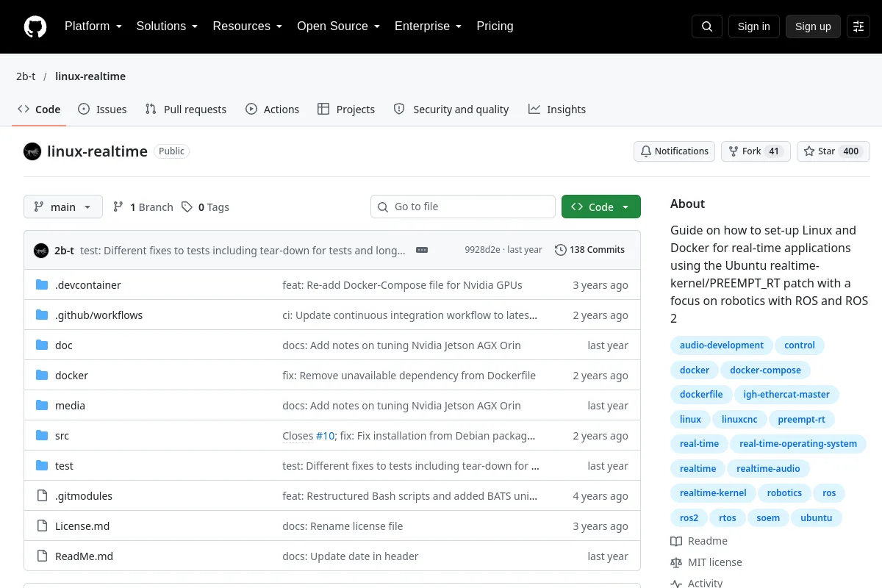Open the License.md file

pyautogui.click(x=82, y=526)
